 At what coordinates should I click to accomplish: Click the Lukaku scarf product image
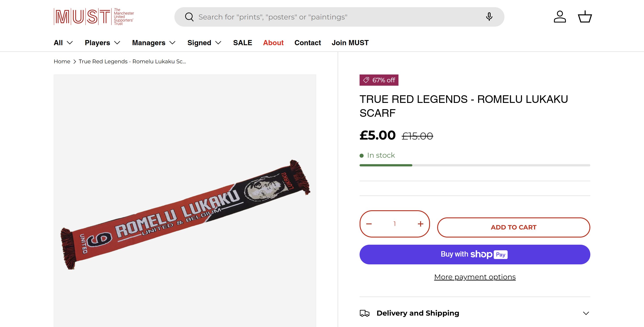[185, 215]
